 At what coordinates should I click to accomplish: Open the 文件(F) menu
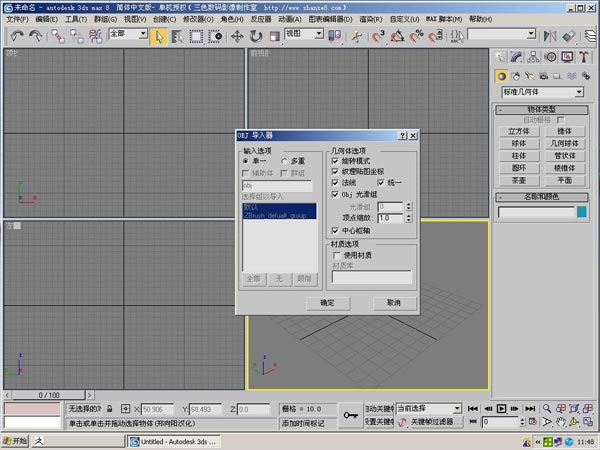(17, 19)
